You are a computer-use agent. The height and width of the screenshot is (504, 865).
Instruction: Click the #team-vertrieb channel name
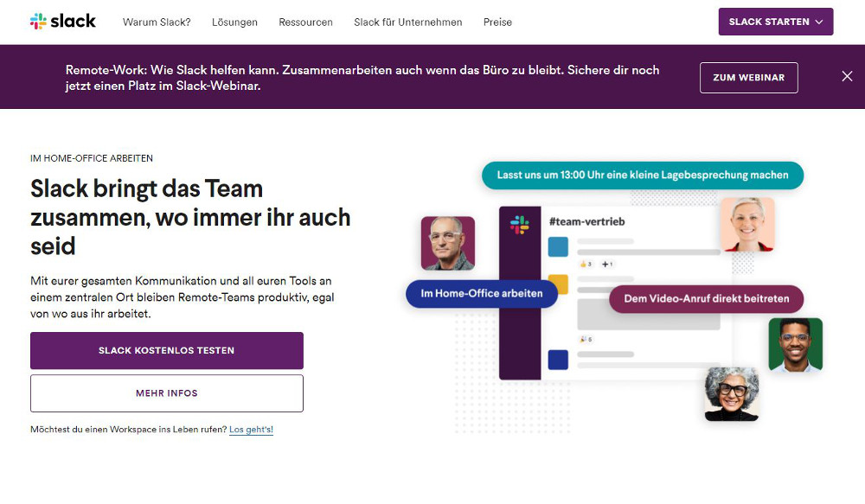(587, 221)
